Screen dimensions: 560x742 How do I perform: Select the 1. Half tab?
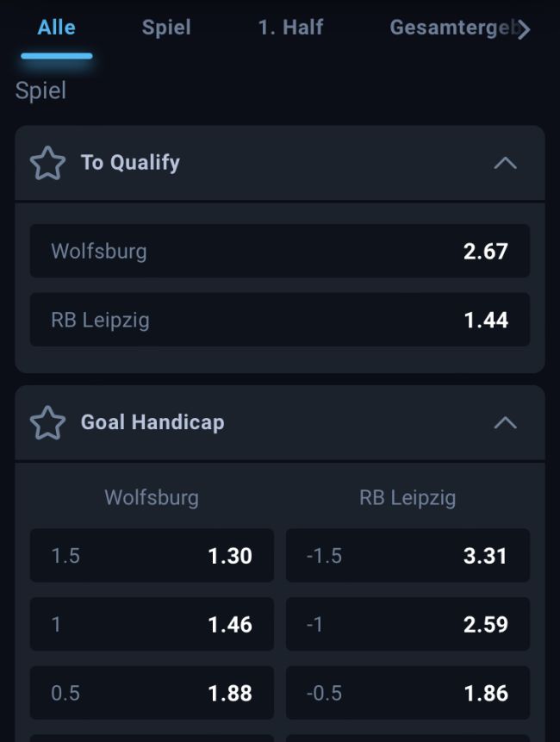tap(290, 28)
